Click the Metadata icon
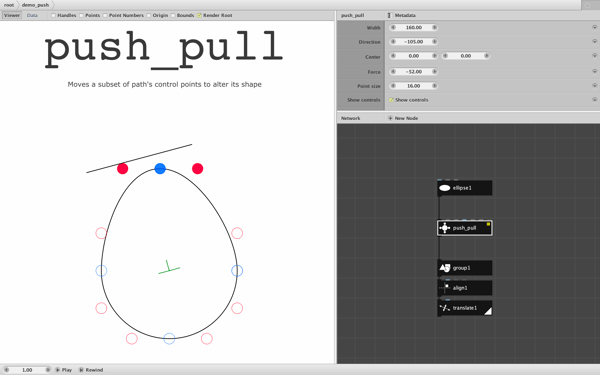The height and width of the screenshot is (375, 600). point(390,15)
